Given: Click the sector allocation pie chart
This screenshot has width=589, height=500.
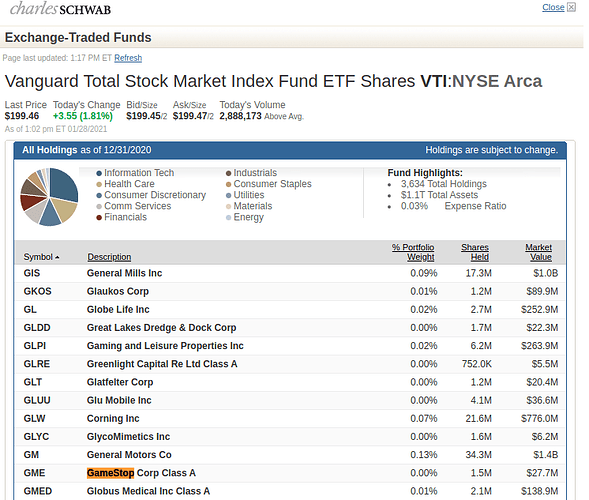Looking at the screenshot, I should tap(49, 197).
